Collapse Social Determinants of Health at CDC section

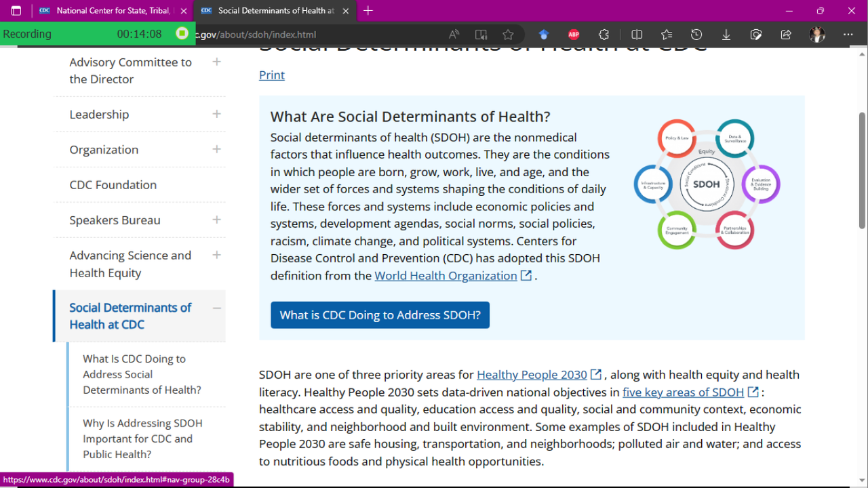coord(216,308)
